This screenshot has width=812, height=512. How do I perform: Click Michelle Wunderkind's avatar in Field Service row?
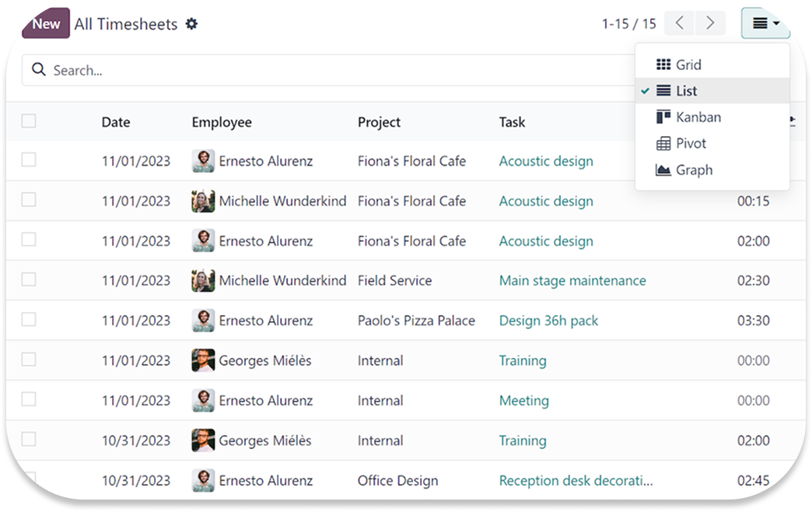click(203, 280)
